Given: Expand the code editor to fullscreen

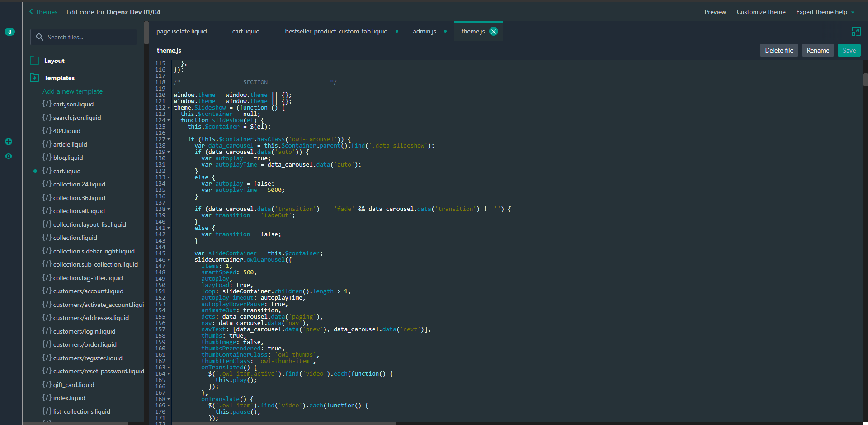Looking at the screenshot, I should tap(856, 31).
